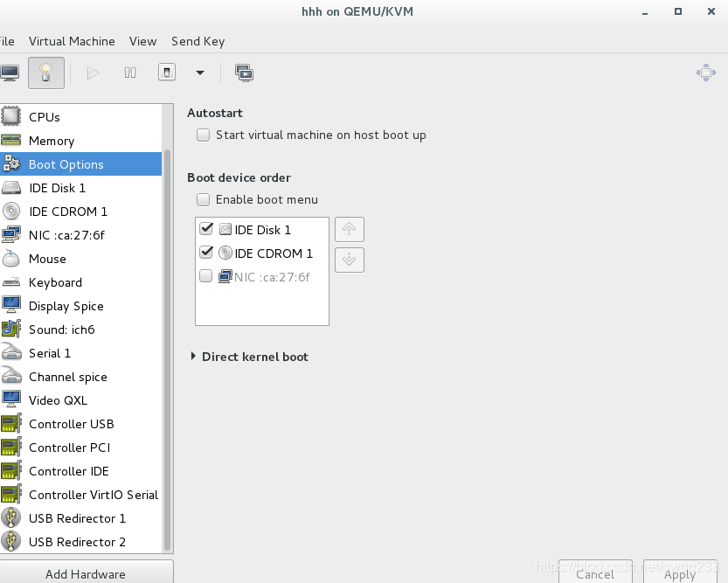The image size is (728, 583).
Task: Select Controller IDE entry
Action: pos(80,472)
